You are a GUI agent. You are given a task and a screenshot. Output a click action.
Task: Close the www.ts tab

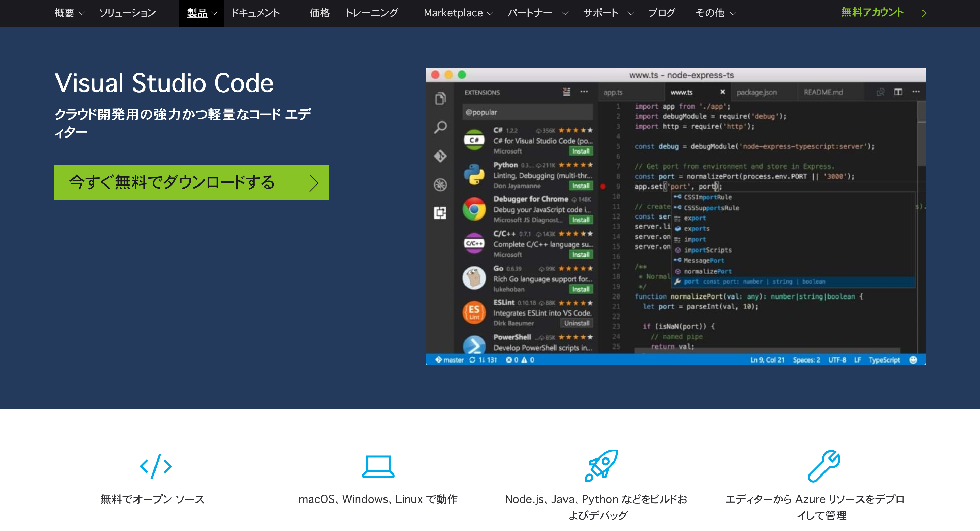(722, 92)
